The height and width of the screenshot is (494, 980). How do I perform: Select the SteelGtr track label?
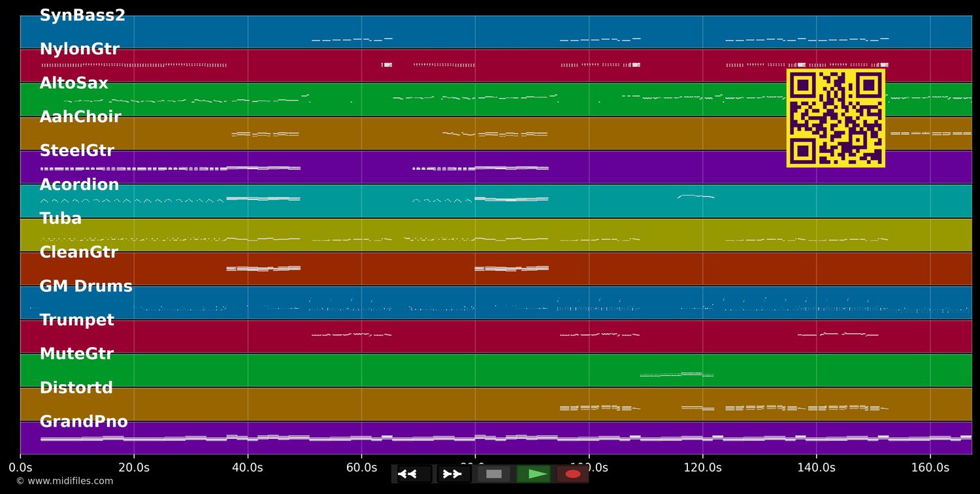(x=77, y=151)
